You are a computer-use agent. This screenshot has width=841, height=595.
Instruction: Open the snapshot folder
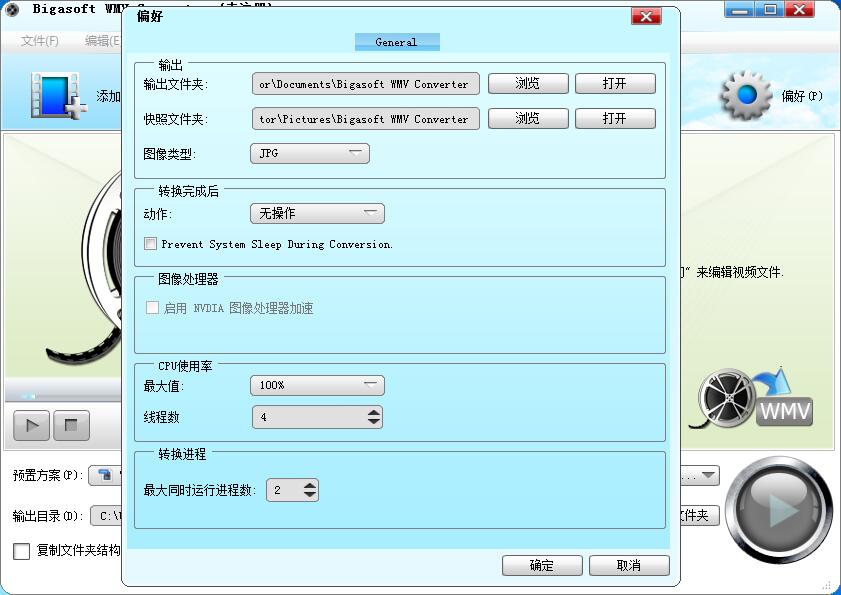click(615, 119)
